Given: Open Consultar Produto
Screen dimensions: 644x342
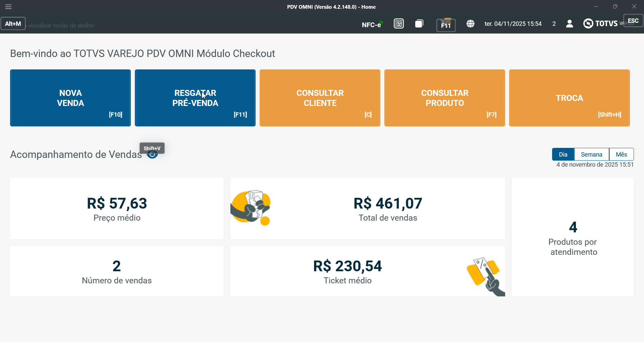Looking at the screenshot, I should (445, 98).
